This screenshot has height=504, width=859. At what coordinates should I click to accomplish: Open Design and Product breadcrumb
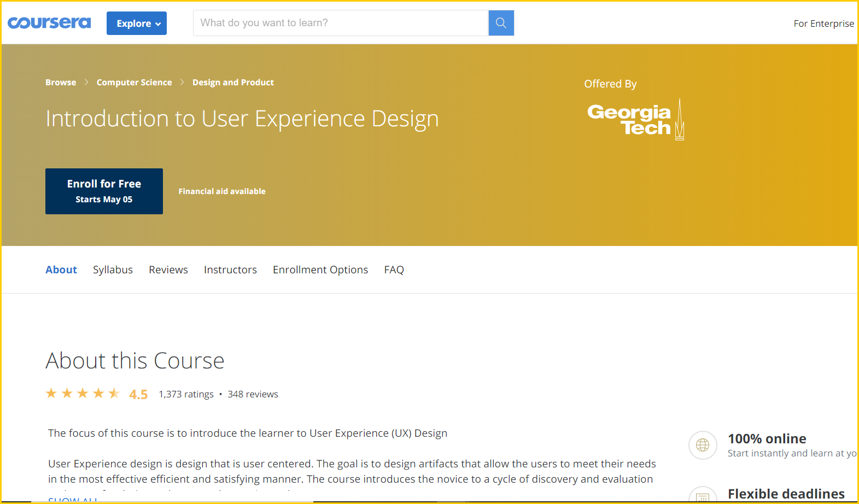pyautogui.click(x=233, y=83)
